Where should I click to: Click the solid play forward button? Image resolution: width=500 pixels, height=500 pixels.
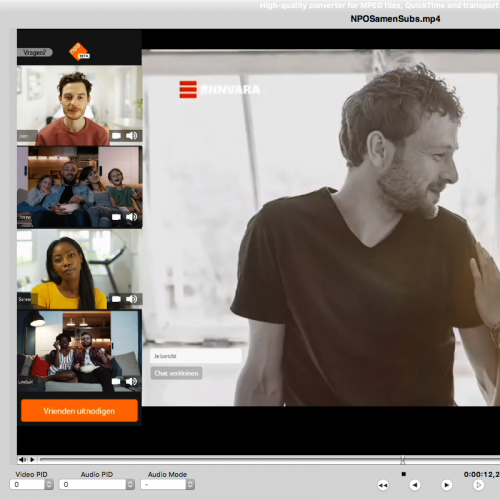pyautogui.click(x=446, y=485)
